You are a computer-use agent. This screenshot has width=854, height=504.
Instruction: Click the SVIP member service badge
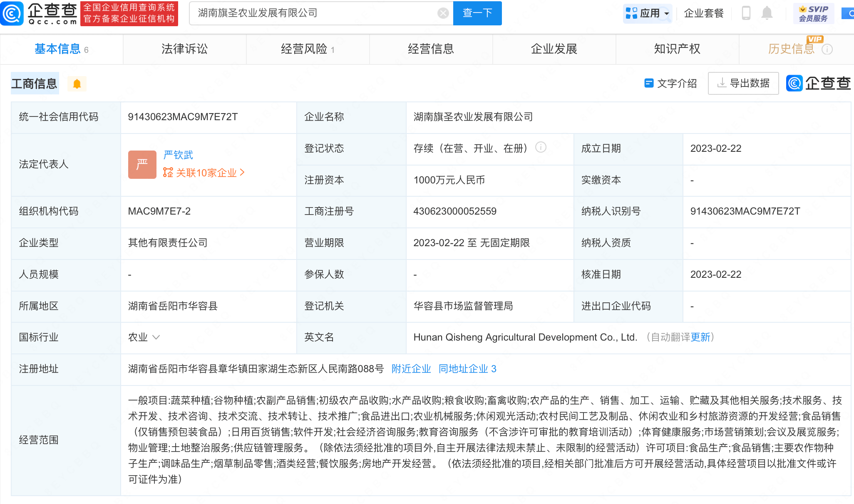coord(814,13)
